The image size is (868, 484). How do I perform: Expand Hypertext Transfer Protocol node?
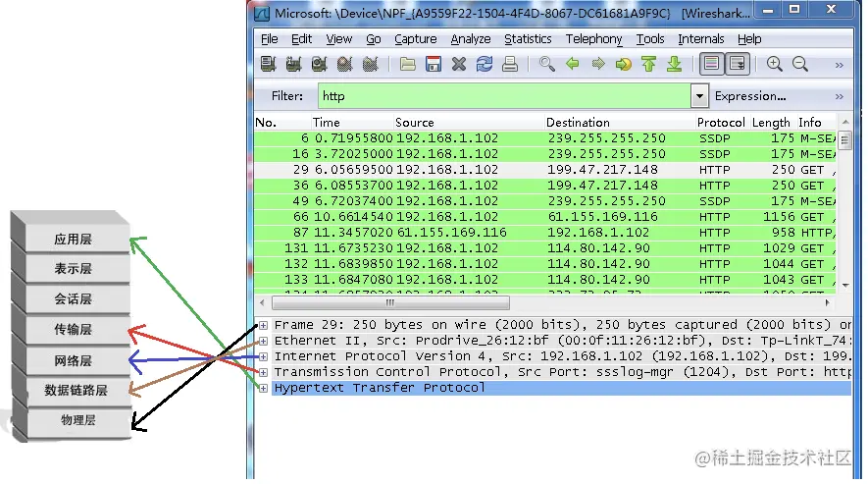(x=264, y=388)
